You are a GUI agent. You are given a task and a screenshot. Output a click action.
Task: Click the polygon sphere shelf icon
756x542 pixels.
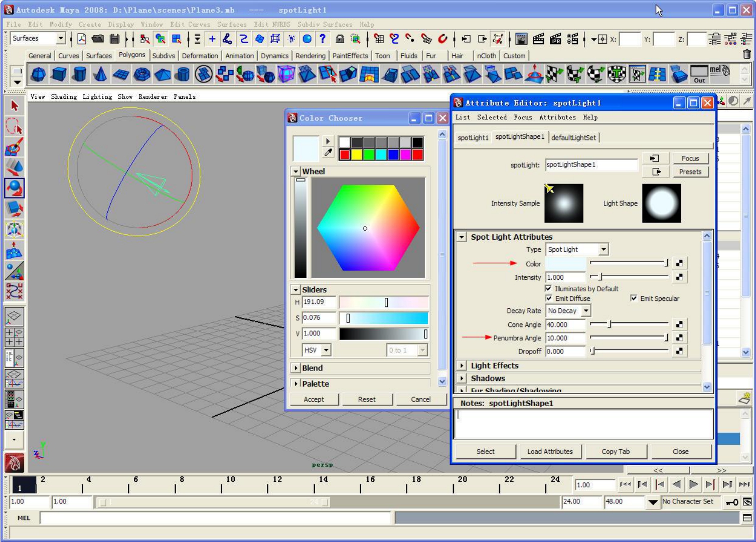(x=38, y=75)
